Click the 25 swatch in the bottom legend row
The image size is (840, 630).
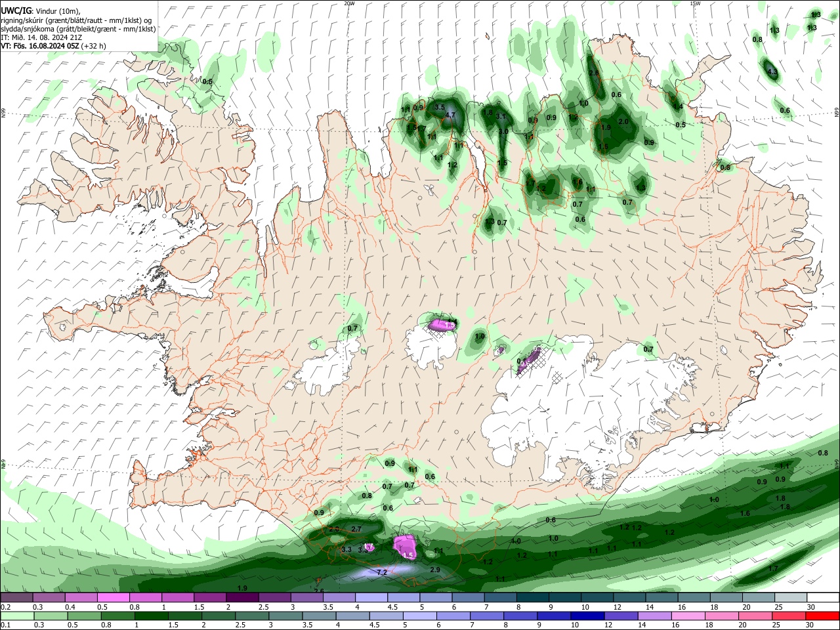click(x=789, y=616)
